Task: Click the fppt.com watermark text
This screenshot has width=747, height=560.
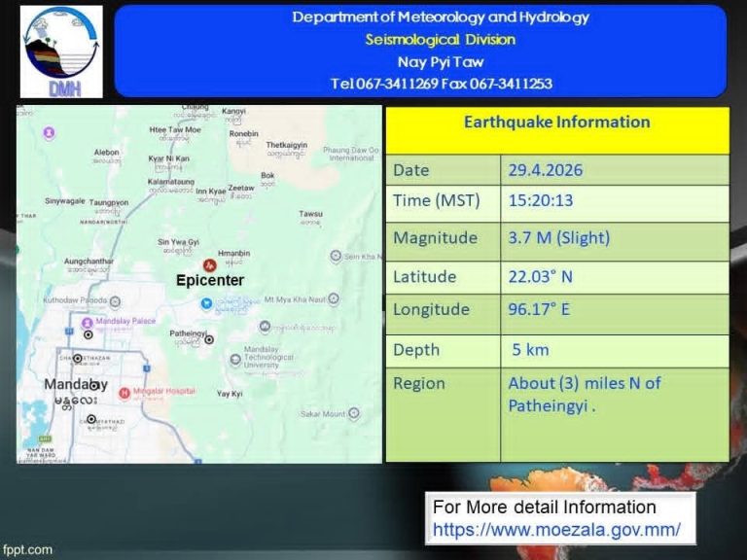Action: [27, 549]
